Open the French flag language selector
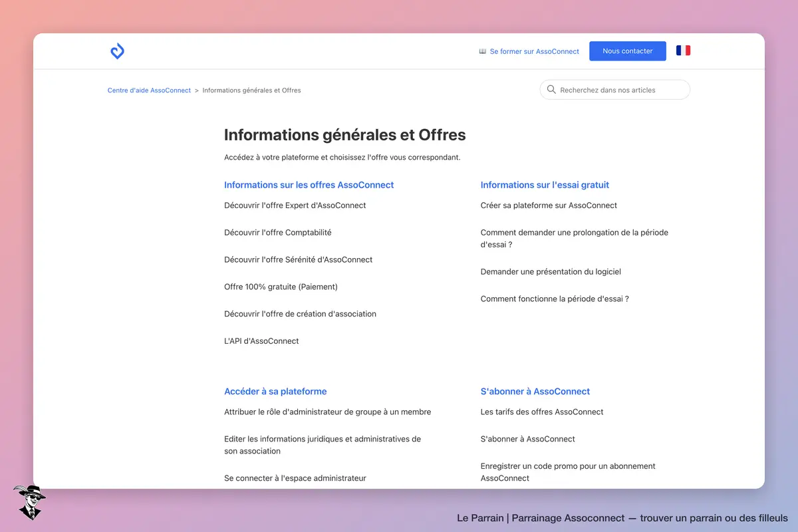This screenshot has width=798, height=532. [x=683, y=51]
